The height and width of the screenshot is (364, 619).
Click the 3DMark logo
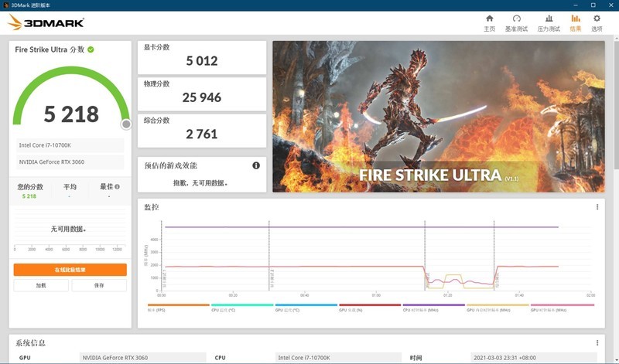(x=46, y=22)
